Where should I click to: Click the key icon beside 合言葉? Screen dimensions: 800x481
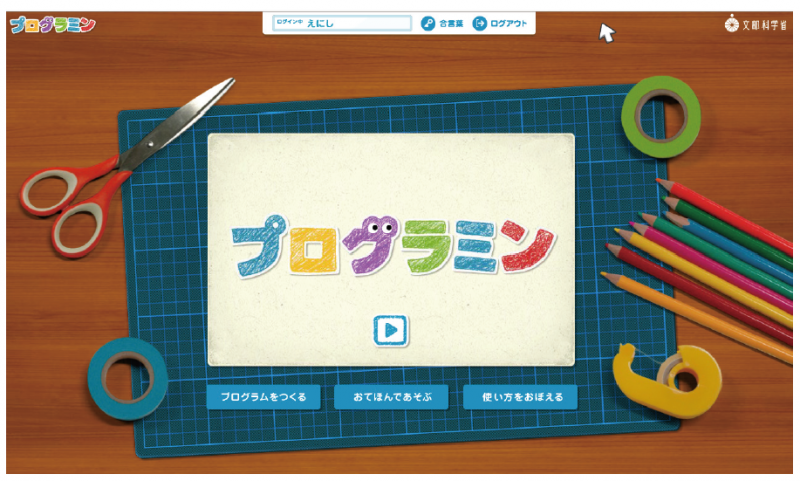pos(428,23)
